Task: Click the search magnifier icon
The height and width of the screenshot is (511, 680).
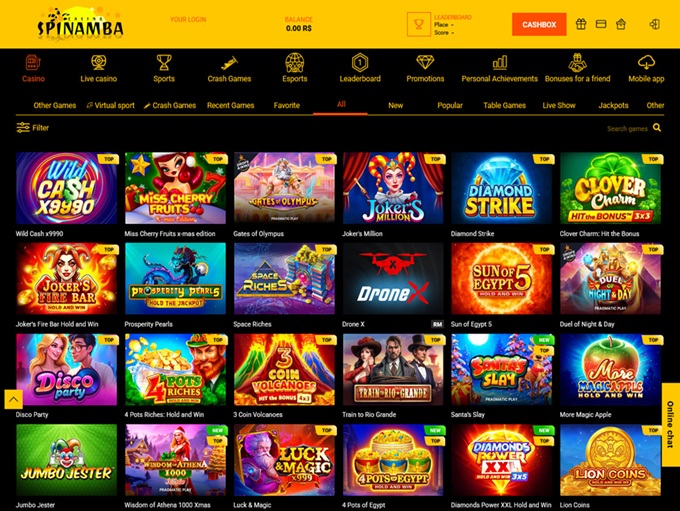Action: pyautogui.click(x=657, y=128)
